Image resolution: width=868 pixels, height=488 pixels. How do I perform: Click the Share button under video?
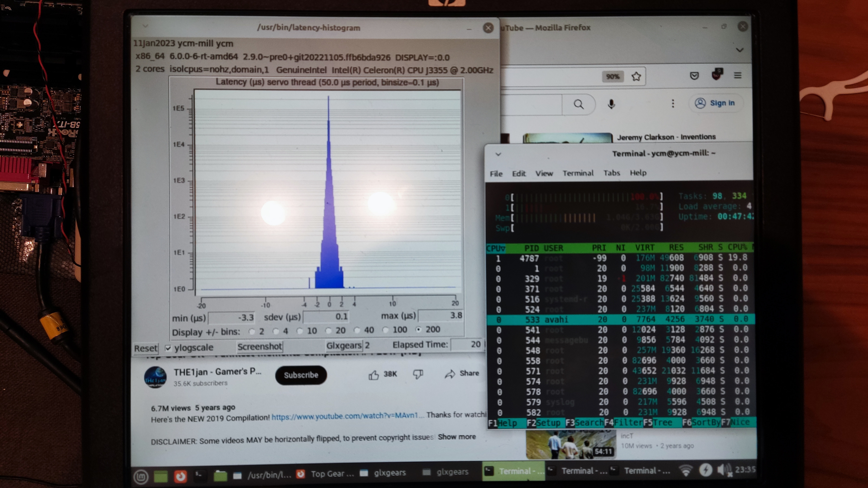[462, 374]
